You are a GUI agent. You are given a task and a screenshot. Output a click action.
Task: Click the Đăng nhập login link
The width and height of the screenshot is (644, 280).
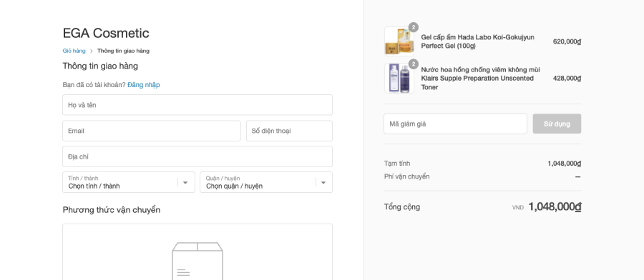pyautogui.click(x=143, y=85)
